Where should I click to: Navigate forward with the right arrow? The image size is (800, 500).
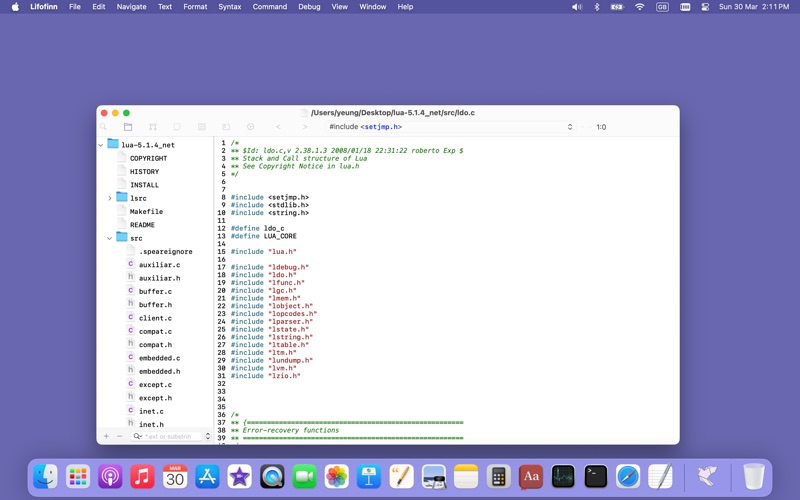point(304,127)
